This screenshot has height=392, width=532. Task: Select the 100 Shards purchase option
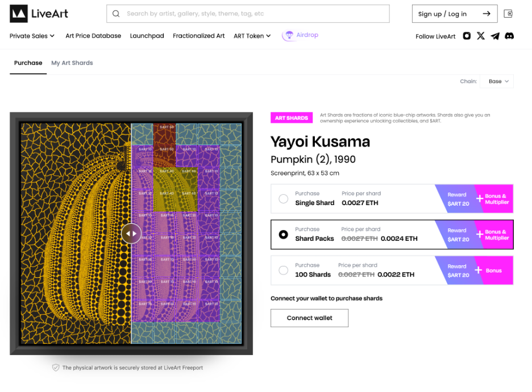tap(283, 270)
